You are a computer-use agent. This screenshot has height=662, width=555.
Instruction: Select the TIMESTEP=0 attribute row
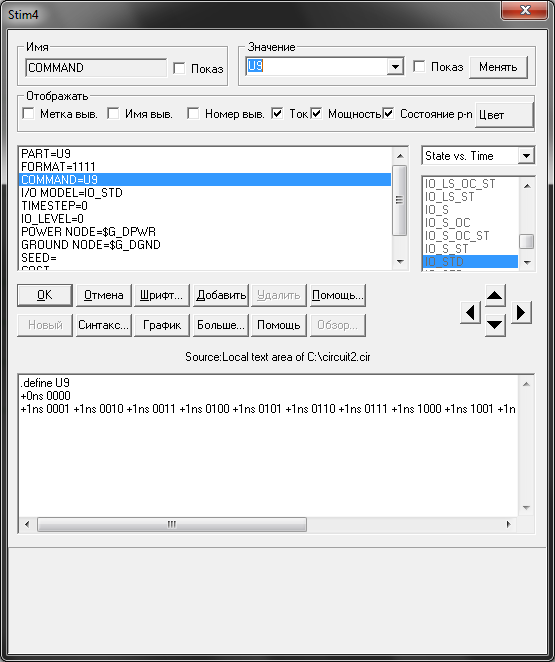pos(205,206)
